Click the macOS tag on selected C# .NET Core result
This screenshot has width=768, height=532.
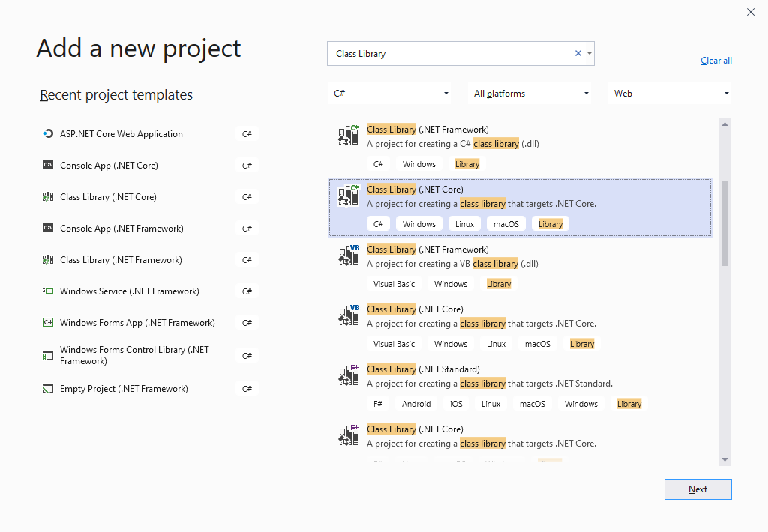coord(506,224)
